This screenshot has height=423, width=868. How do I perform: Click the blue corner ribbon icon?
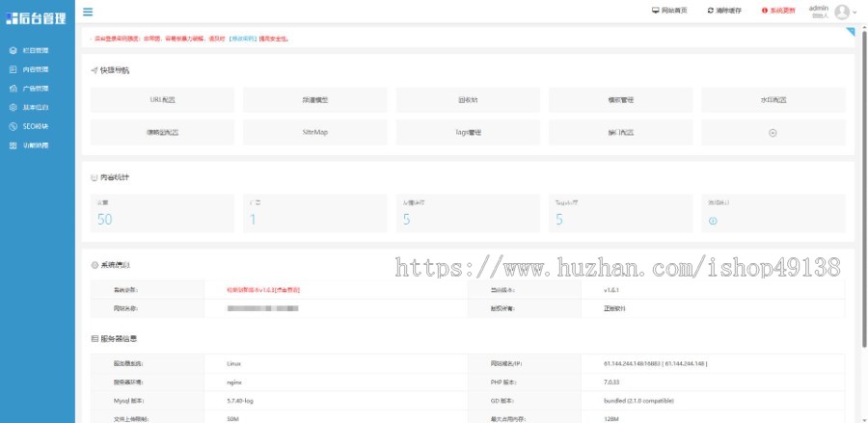(x=851, y=32)
